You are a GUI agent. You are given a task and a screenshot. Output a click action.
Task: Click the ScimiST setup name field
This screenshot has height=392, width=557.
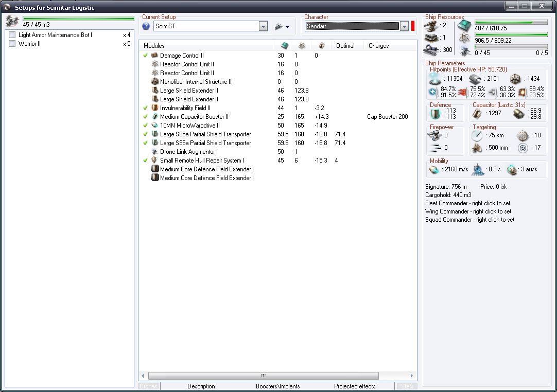point(206,26)
